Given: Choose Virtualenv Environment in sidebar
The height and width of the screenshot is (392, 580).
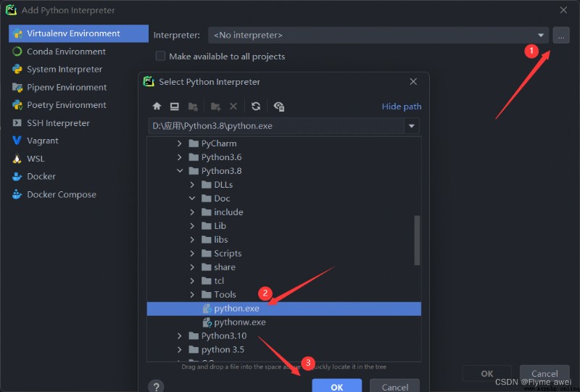Looking at the screenshot, I should tap(78, 33).
